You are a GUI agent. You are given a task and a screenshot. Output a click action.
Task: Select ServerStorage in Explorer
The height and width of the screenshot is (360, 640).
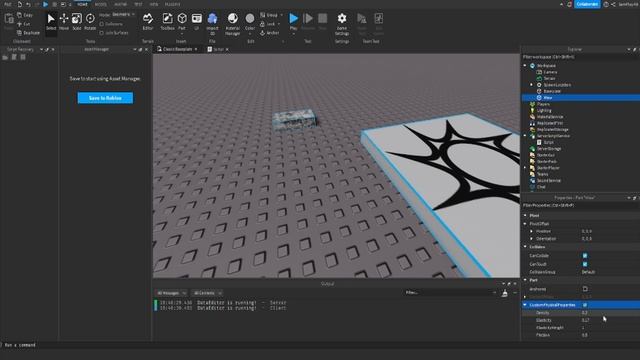click(549, 149)
